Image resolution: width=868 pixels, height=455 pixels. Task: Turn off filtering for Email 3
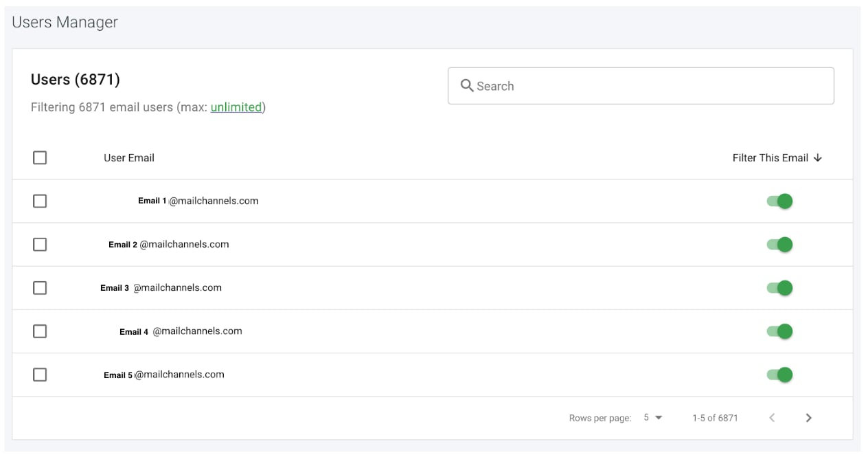point(779,287)
